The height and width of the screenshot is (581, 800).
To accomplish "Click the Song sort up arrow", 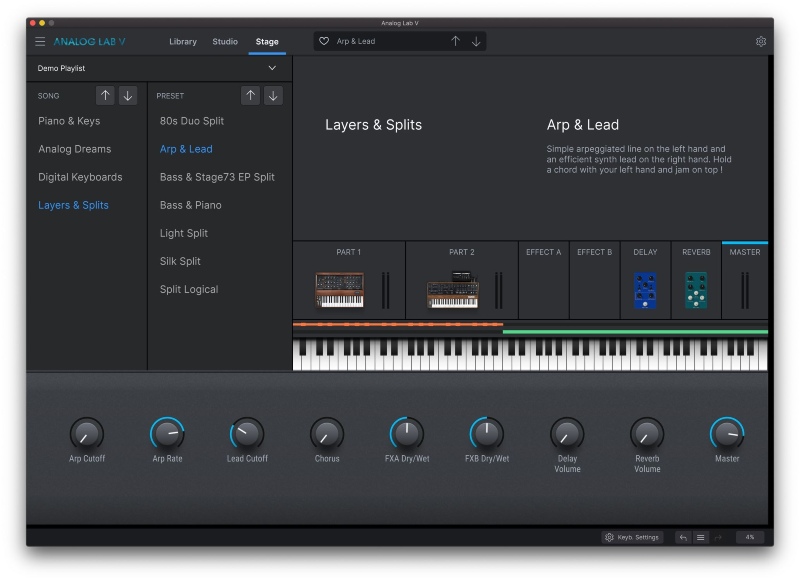I will point(105,95).
